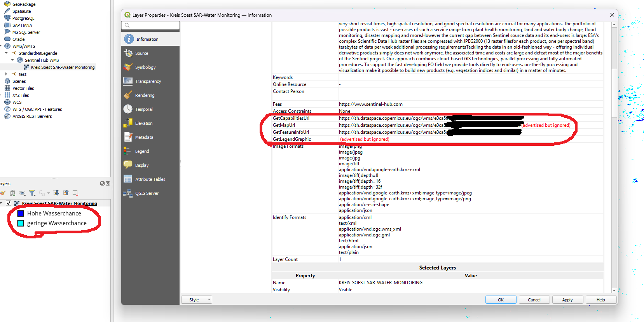Open the Style dropdown button
Screen dimensions: 644x322
click(x=197, y=300)
